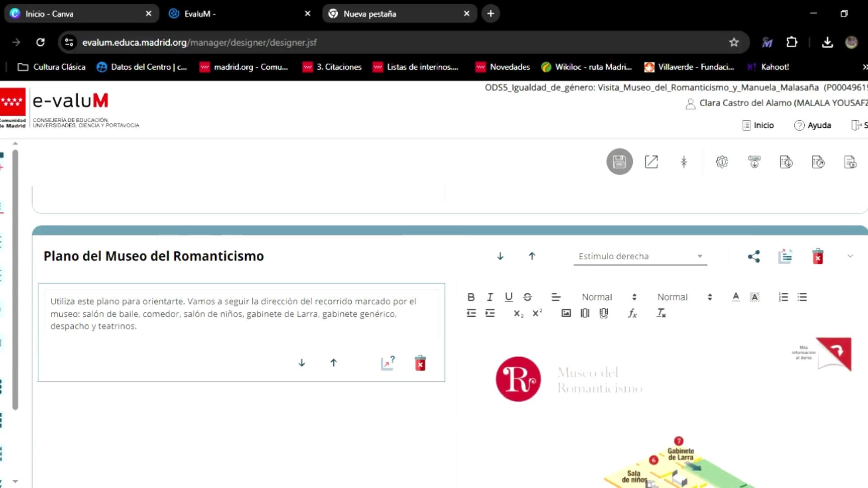Insert formula with the fx icon
Screen dimensions: 868x488
click(x=632, y=313)
